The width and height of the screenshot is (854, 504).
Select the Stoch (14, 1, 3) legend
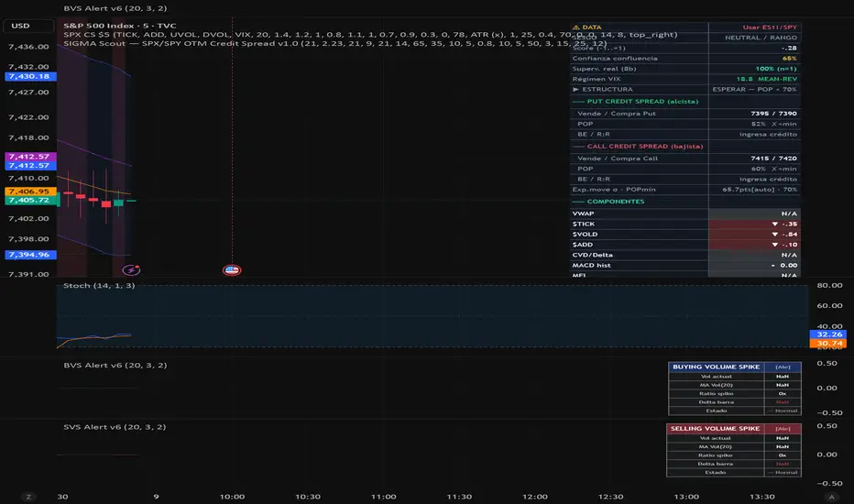click(99, 286)
